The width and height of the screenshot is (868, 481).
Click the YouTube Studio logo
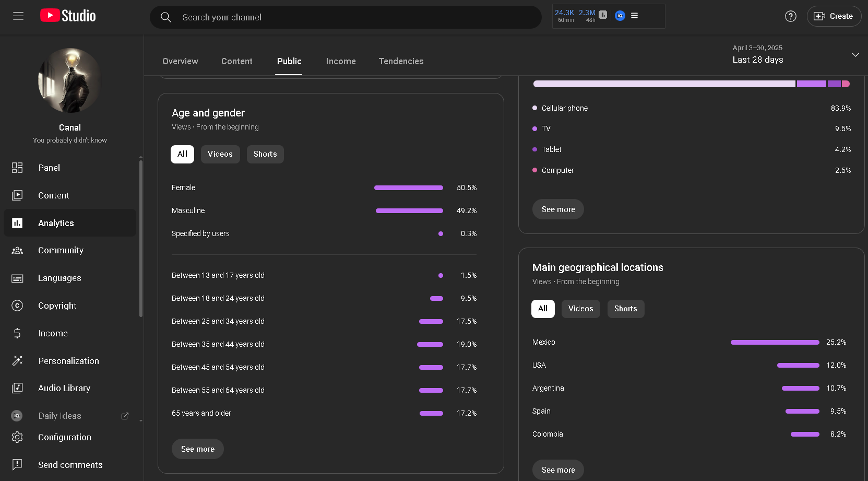68,16
